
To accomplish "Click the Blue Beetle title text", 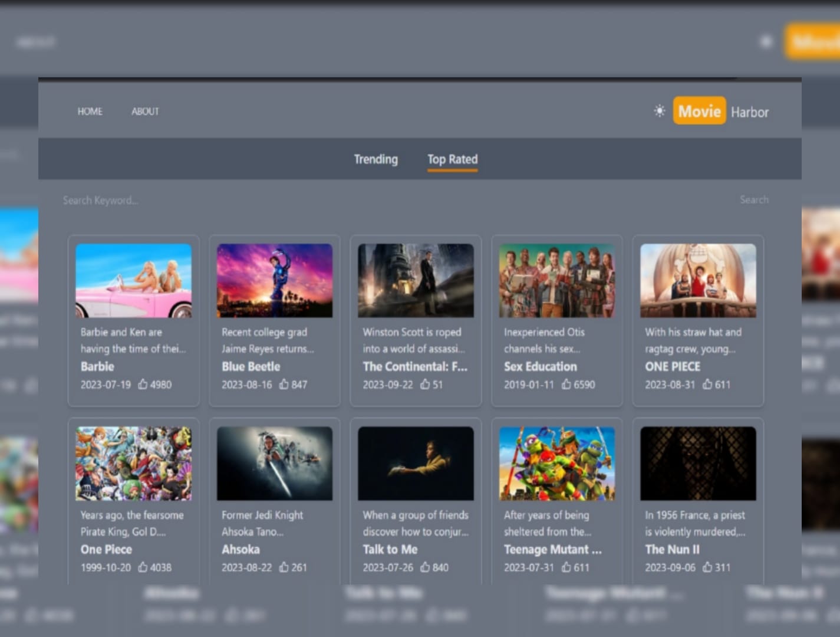I will click(251, 366).
